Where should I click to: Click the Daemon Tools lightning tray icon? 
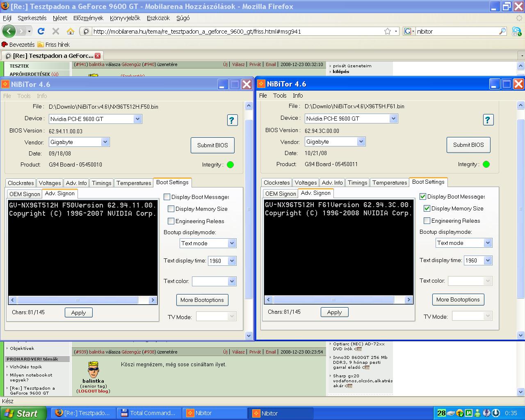(x=486, y=413)
